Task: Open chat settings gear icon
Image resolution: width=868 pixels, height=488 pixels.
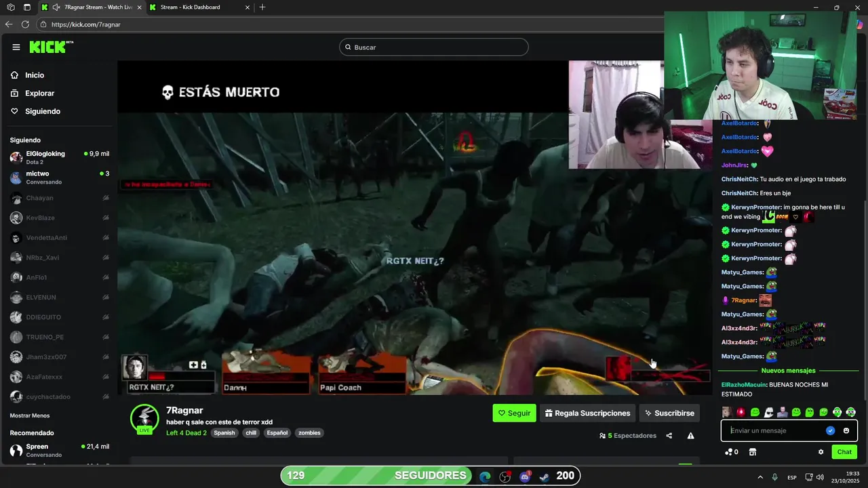Action: click(821, 452)
